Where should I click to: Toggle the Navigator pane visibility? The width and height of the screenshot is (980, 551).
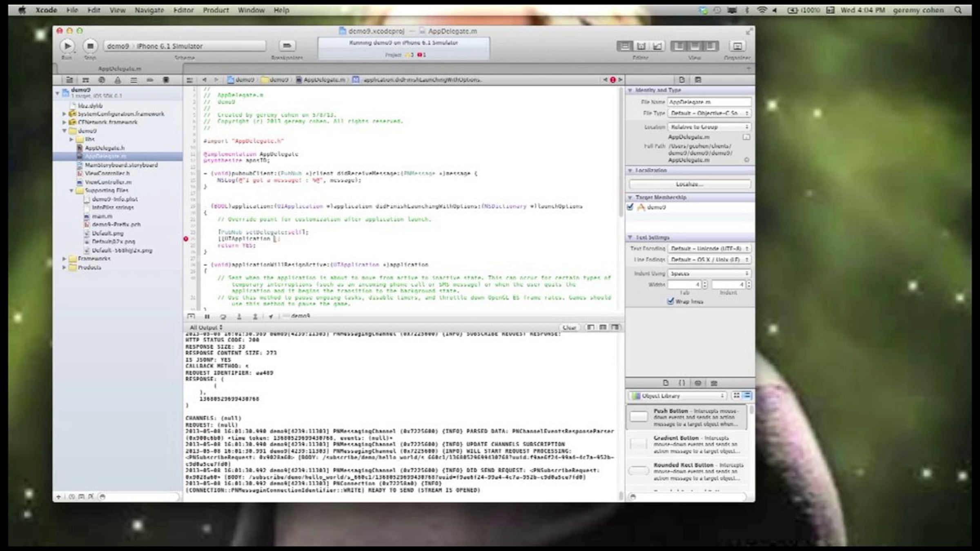pyautogui.click(x=679, y=46)
